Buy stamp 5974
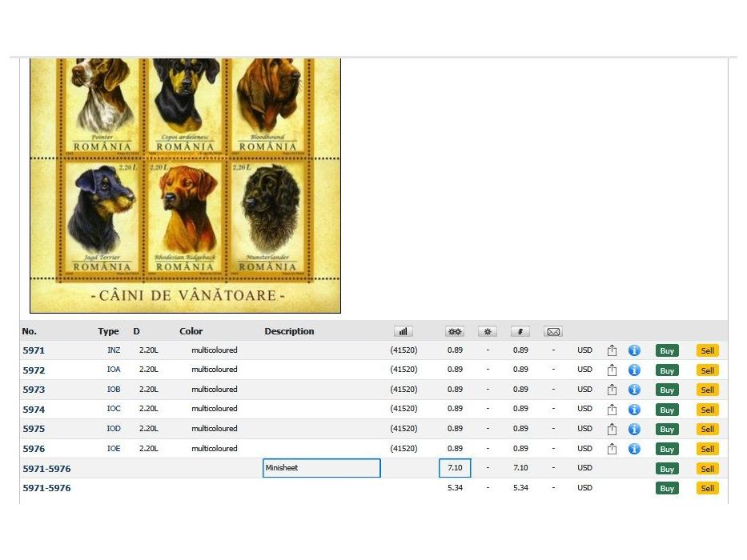 click(667, 410)
